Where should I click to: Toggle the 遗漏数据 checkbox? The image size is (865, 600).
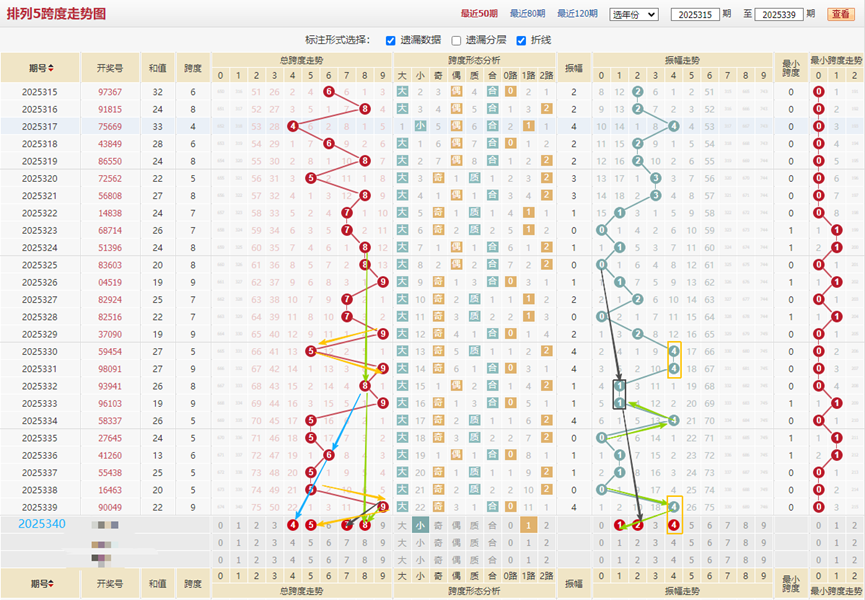click(391, 40)
